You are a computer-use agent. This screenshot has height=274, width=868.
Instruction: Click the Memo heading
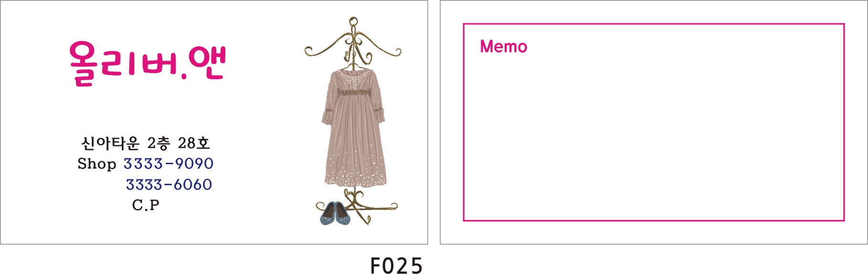[x=504, y=47]
